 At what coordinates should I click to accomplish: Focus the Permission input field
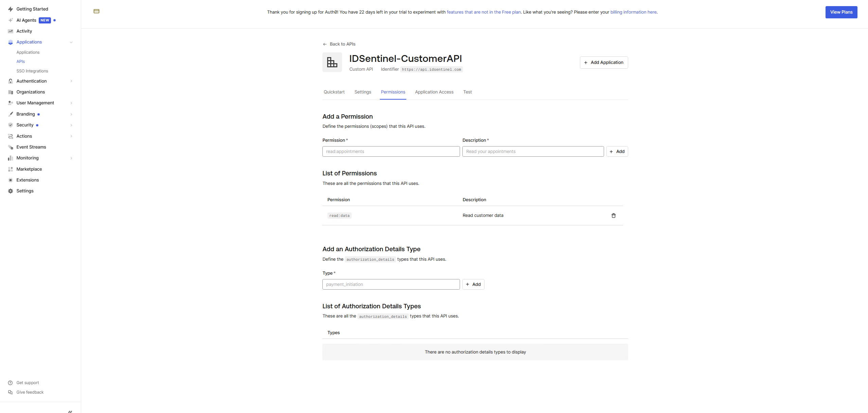pos(391,152)
